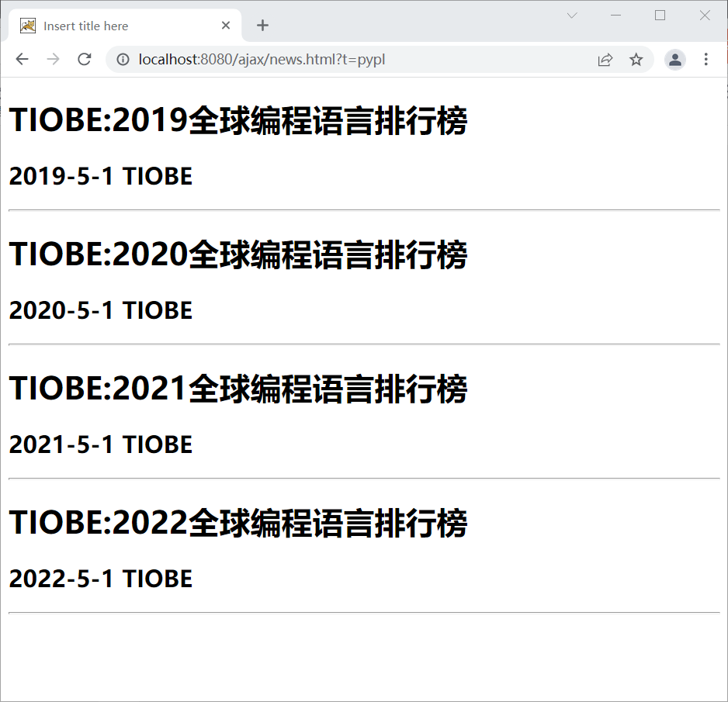Open Chrome's three-dot menu
This screenshot has width=728, height=702.
[x=705, y=60]
